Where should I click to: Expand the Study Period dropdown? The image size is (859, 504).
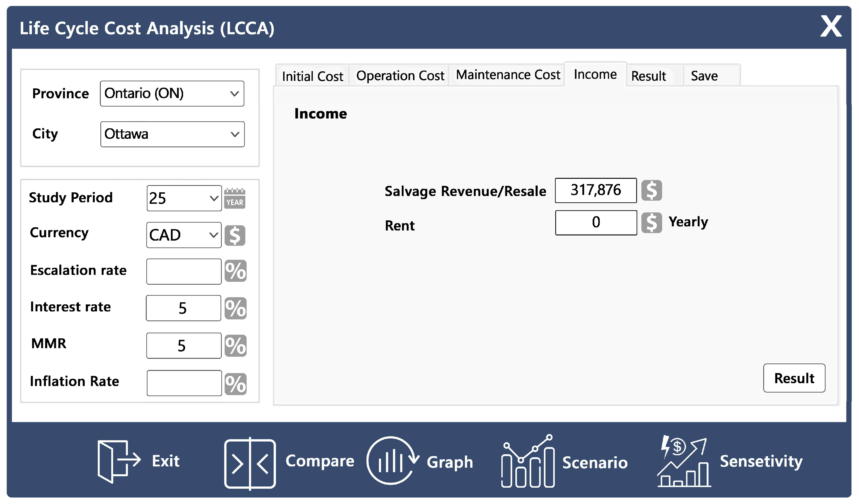tap(184, 198)
